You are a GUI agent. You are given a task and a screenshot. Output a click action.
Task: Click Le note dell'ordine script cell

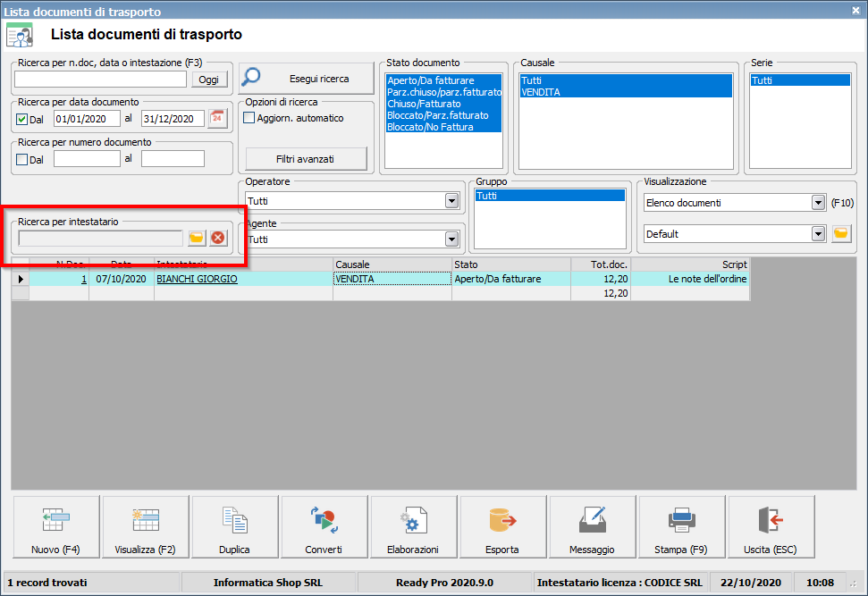click(690, 279)
